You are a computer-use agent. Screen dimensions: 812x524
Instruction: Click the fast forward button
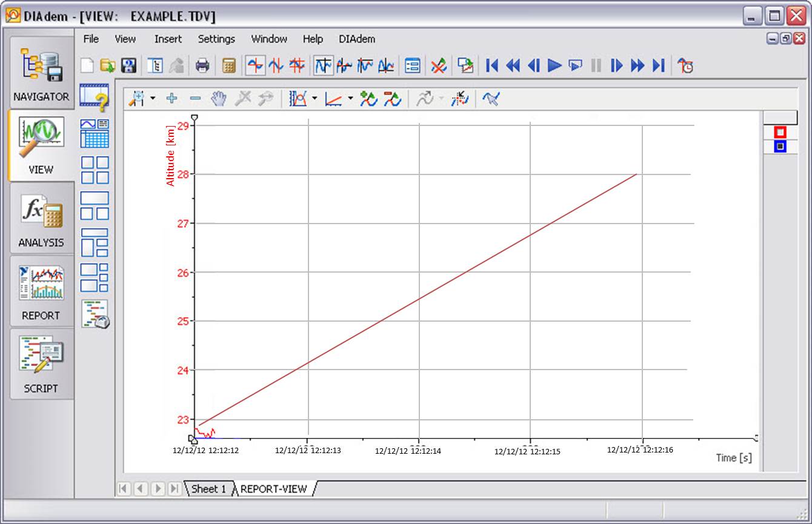pos(637,65)
